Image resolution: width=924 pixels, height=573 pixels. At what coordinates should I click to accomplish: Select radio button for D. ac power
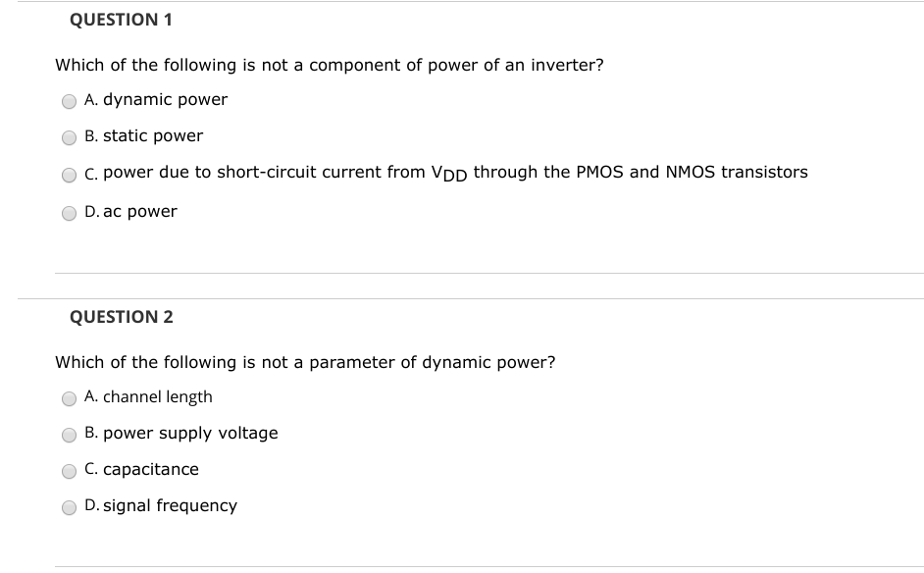68,211
